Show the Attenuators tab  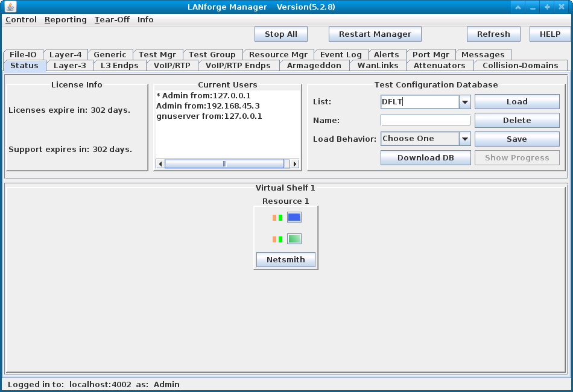(440, 65)
